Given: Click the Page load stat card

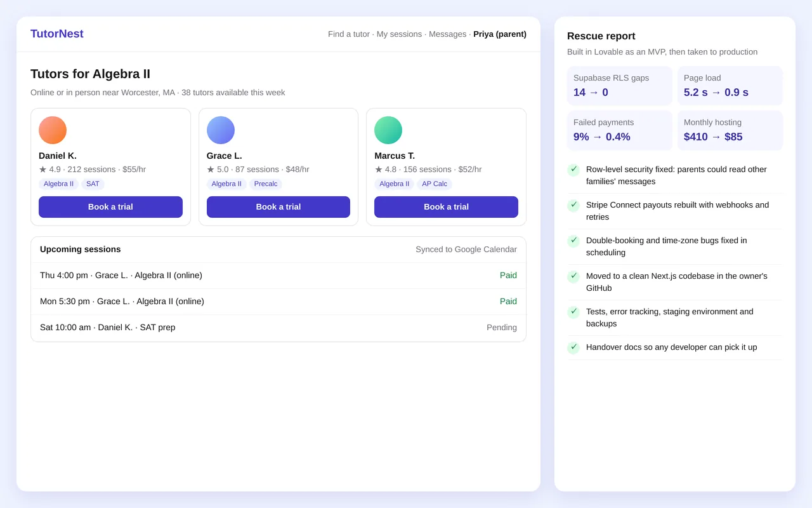Looking at the screenshot, I should click(730, 86).
